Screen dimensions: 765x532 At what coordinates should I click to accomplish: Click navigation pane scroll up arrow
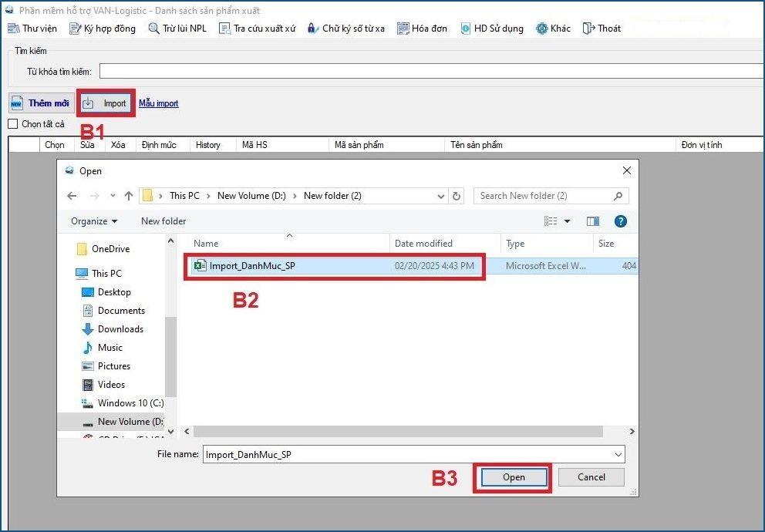(x=170, y=241)
